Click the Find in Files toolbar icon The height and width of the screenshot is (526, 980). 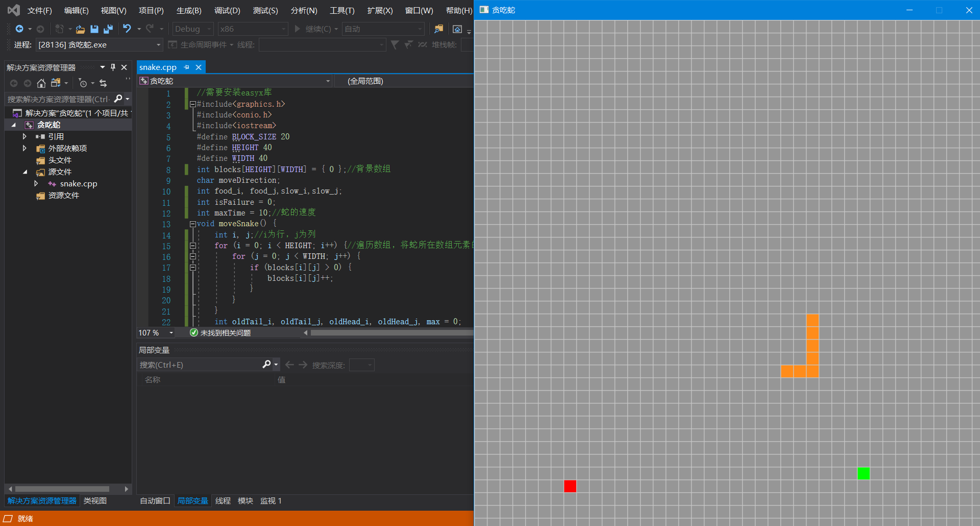(438, 29)
